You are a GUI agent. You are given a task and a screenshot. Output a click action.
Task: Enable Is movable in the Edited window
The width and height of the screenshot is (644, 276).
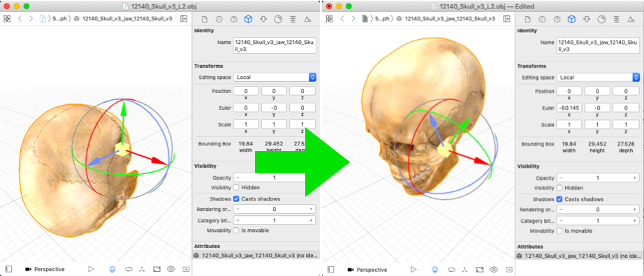tap(559, 231)
